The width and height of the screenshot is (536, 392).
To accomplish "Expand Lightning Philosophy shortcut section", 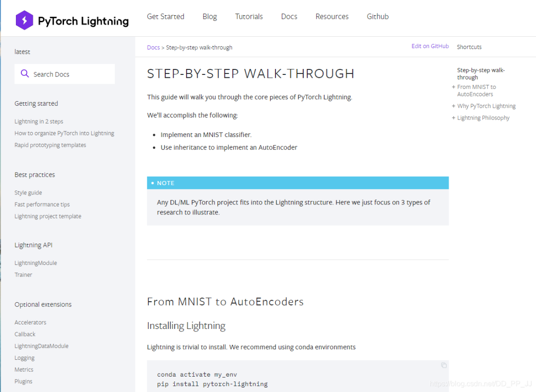I will coord(453,118).
